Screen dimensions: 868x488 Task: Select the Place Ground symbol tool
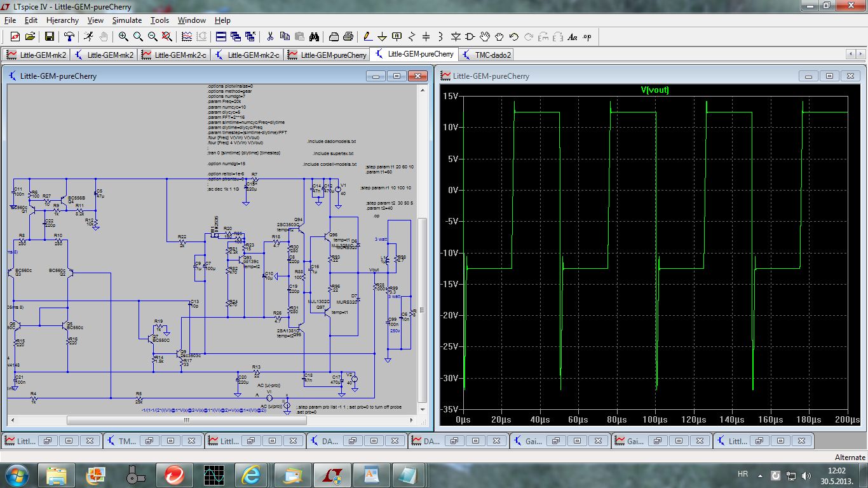pos(383,37)
